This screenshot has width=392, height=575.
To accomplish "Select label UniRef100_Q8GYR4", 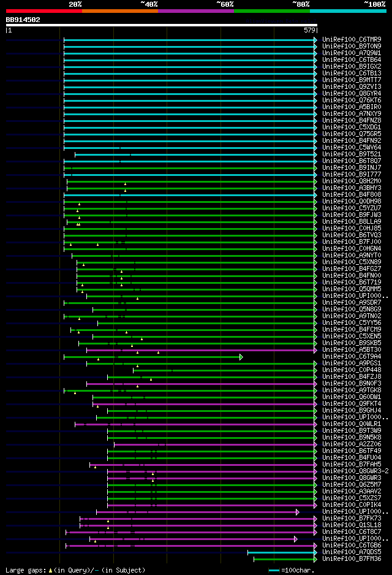I will click(x=352, y=93).
